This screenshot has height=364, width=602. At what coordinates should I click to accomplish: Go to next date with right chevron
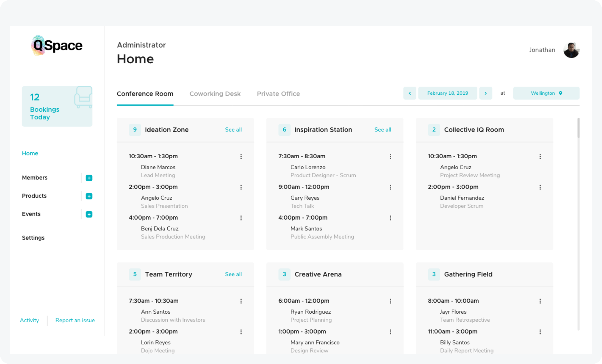click(486, 93)
